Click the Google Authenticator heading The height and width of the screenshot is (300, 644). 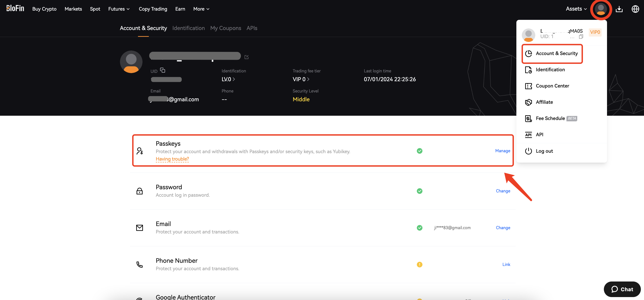[x=186, y=297]
